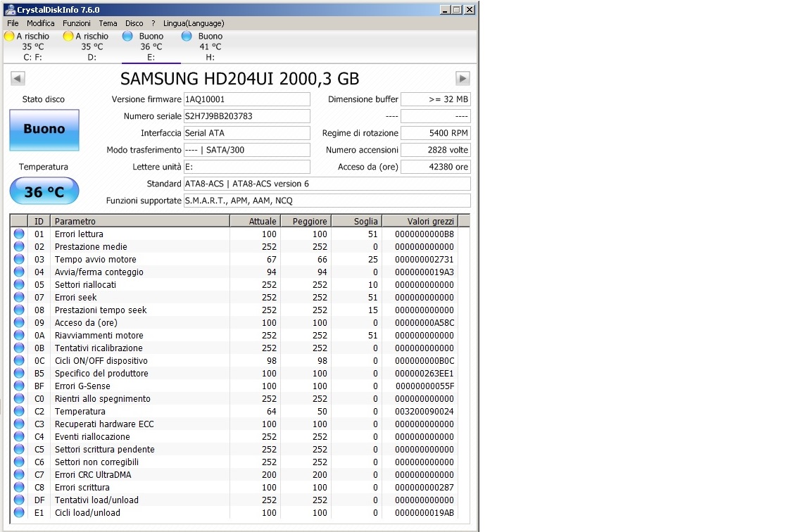Click status dot for Recuperati hardware ECC

click(19, 424)
